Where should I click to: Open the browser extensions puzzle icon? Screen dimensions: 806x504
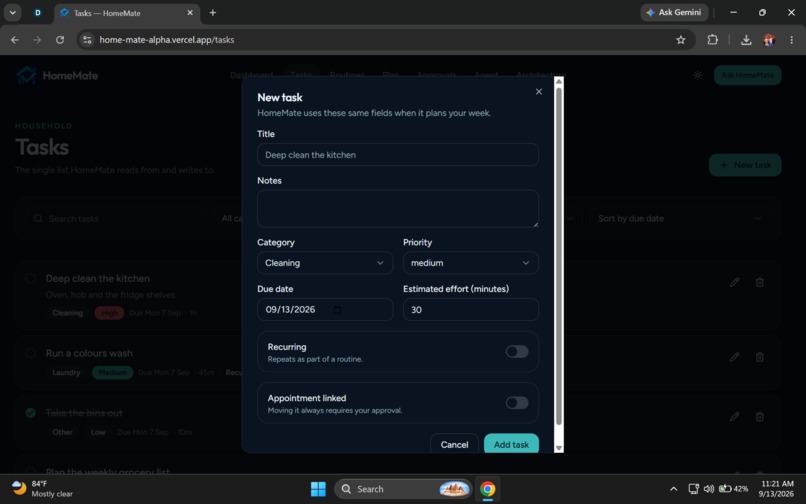pos(712,40)
